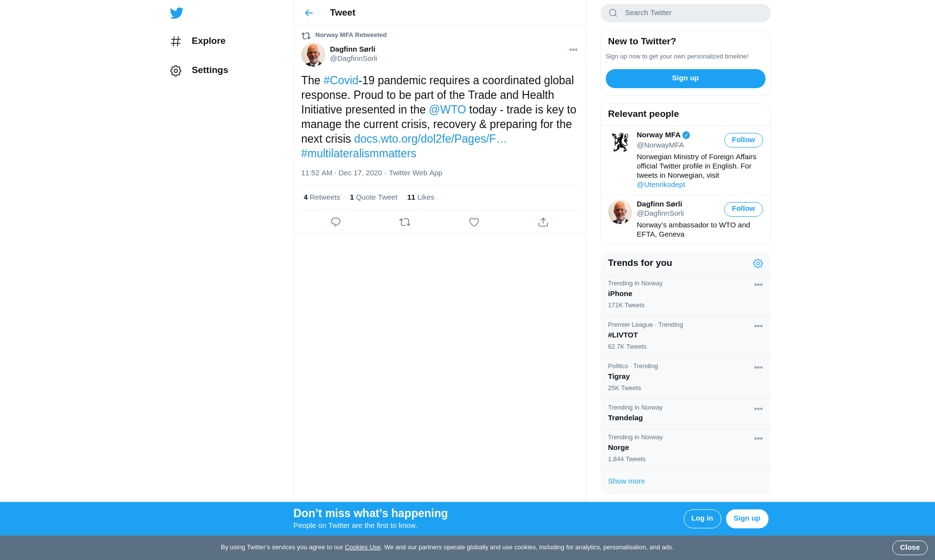Image resolution: width=935 pixels, height=560 pixels.
Task: Click Dagfinn Sørli's avatar in tweet
Action: pyautogui.click(x=313, y=55)
